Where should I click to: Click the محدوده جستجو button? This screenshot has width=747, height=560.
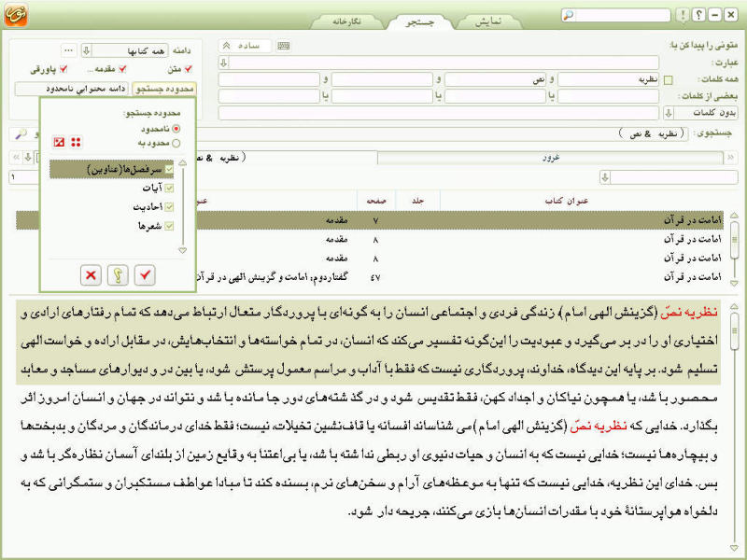click(164, 89)
